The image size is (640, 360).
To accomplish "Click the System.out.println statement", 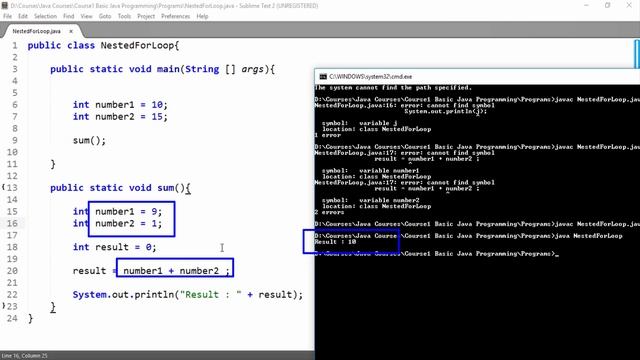I will 188,294.
